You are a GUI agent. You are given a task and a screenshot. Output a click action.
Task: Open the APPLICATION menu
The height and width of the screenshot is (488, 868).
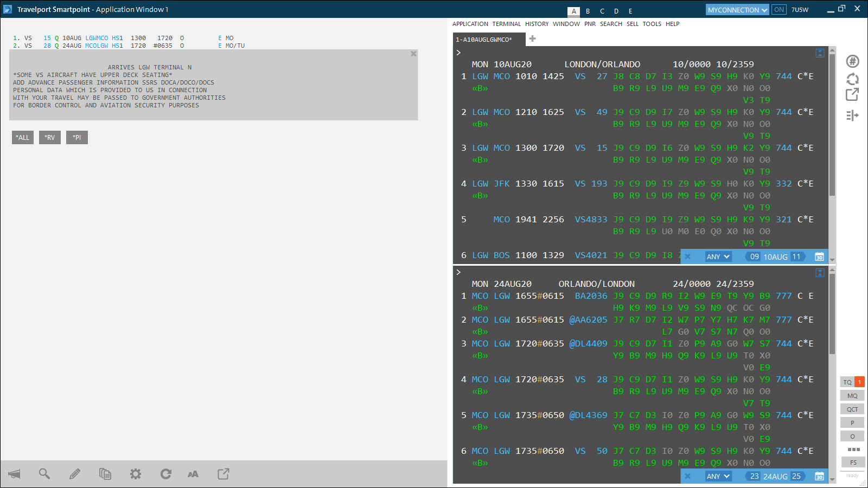(470, 24)
